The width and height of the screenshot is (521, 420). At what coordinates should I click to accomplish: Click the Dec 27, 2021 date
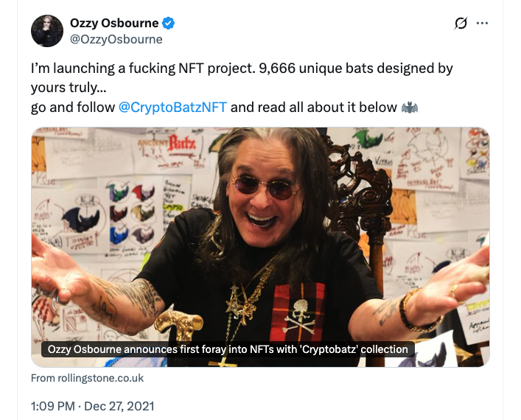point(119,406)
